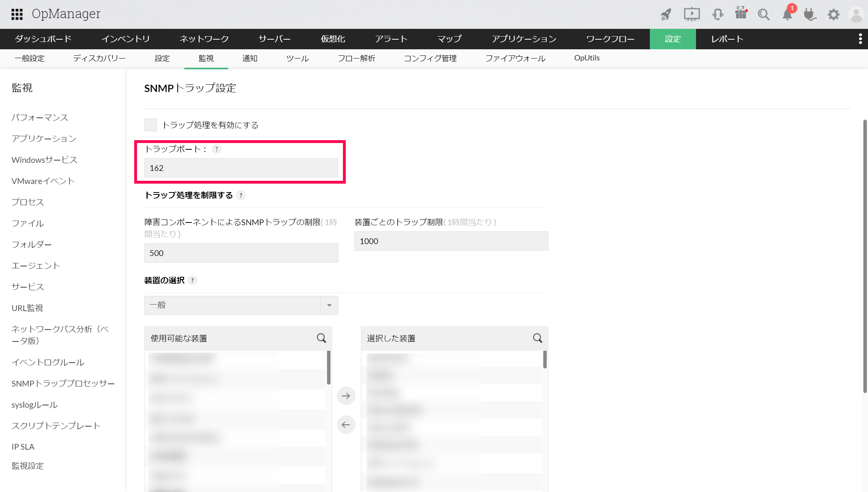Go to syslogルール in sidebar
The height and width of the screenshot is (492, 868).
35,405
